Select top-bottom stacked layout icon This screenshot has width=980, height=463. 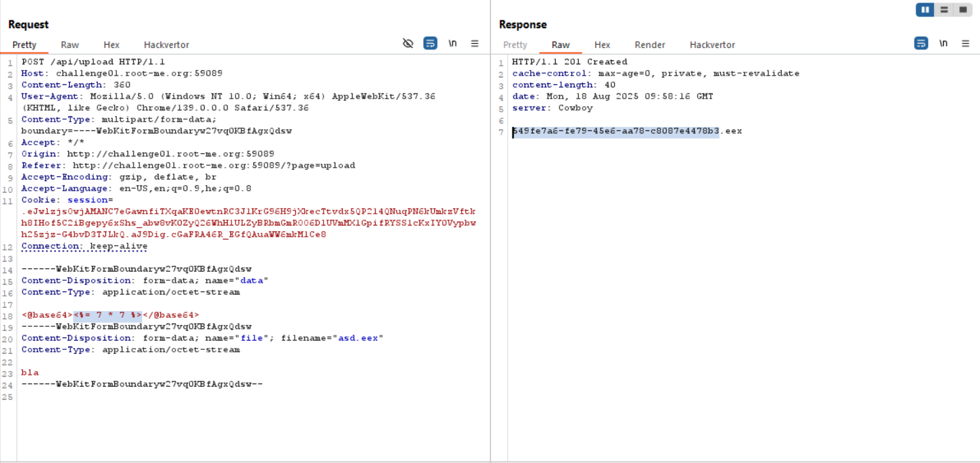(944, 10)
